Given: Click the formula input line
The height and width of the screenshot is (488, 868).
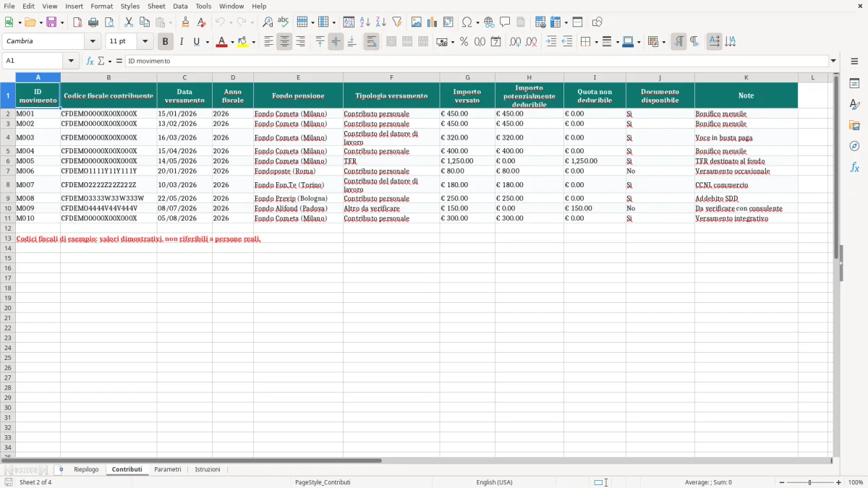Looking at the screenshot, I should (477, 61).
